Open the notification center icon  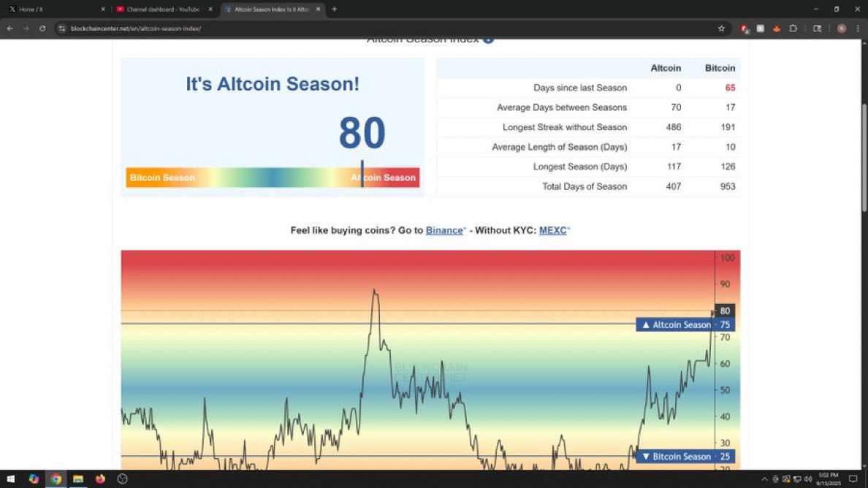point(853,479)
